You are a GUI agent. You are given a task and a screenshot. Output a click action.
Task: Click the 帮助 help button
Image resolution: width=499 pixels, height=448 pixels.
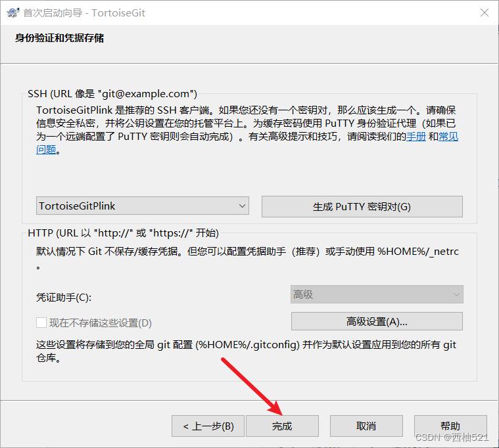coord(450,426)
